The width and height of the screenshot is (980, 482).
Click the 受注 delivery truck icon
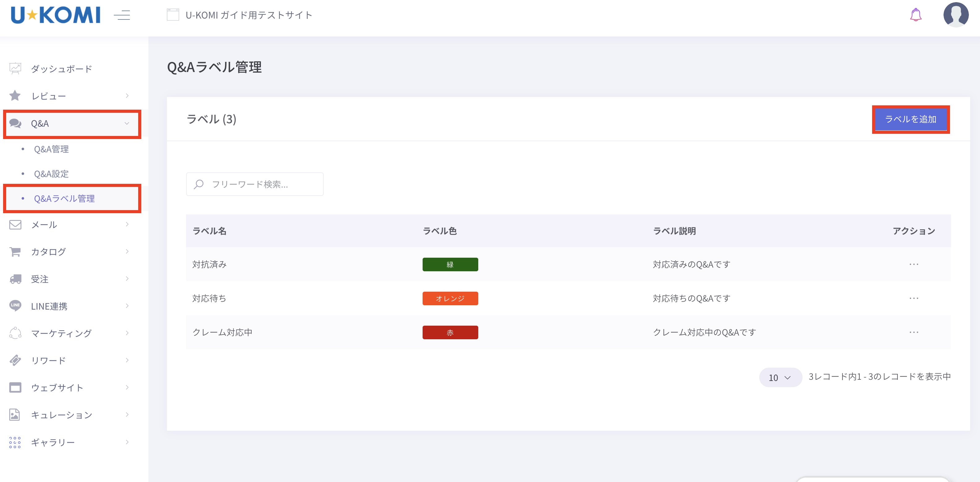tap(15, 279)
